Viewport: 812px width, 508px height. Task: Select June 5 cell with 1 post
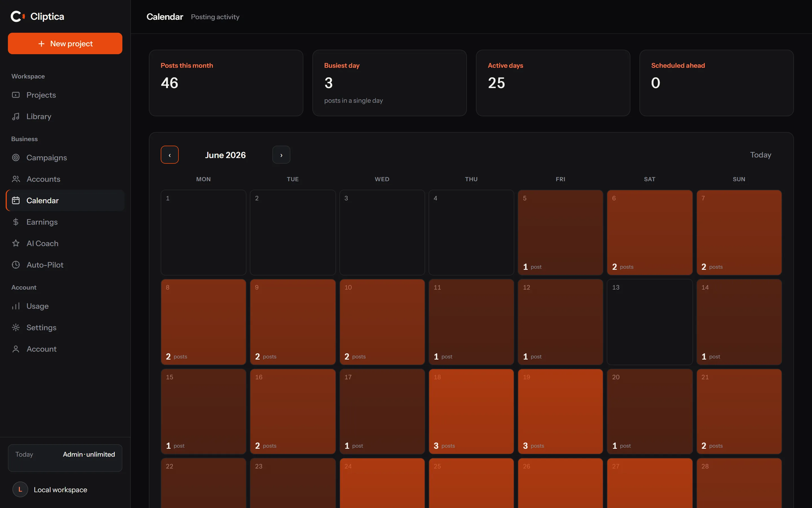[x=560, y=233]
